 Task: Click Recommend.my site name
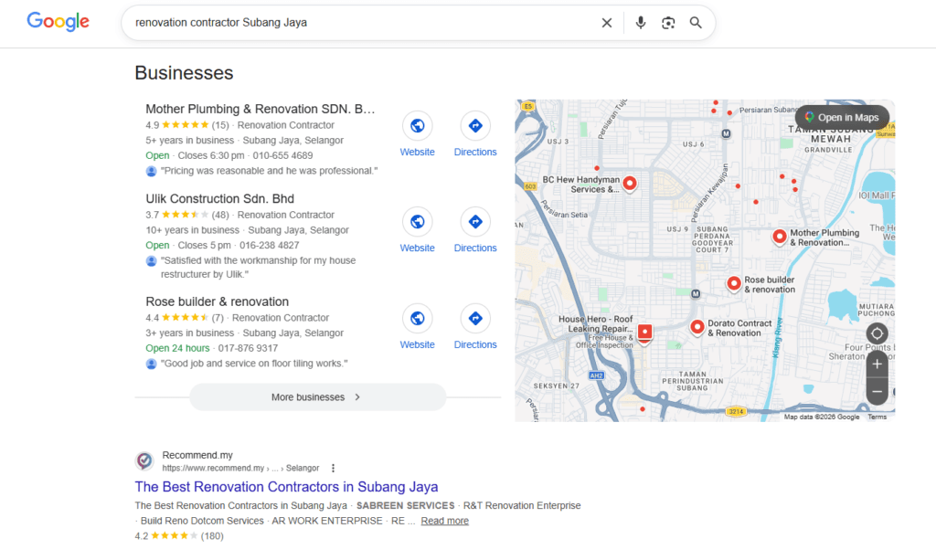(x=197, y=455)
